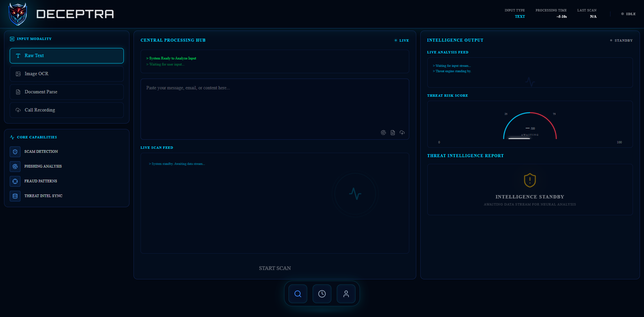
Task: Click 'Waiting for user input...' line
Action: click(165, 64)
